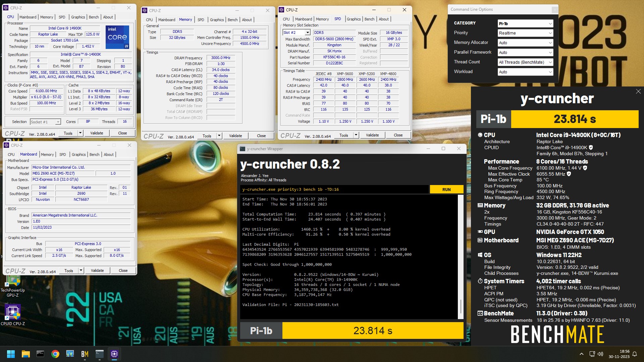Open the Memory Allocator dropdown

coord(525,43)
